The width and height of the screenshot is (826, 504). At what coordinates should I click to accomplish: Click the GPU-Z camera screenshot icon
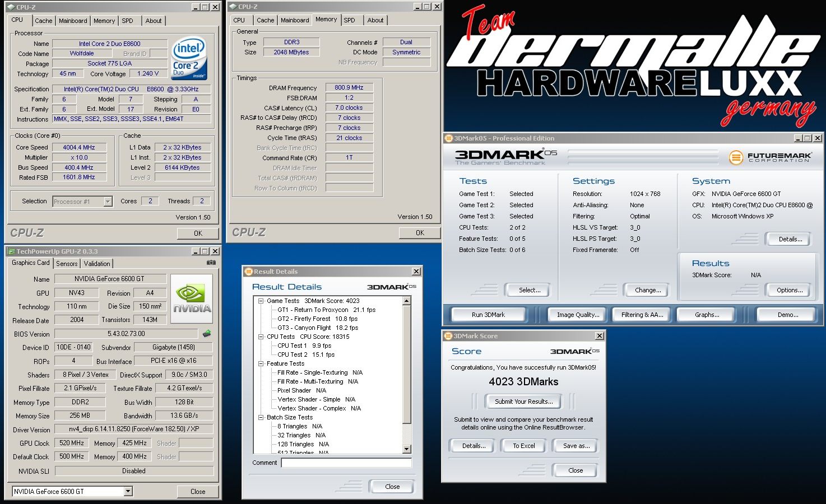(211, 262)
